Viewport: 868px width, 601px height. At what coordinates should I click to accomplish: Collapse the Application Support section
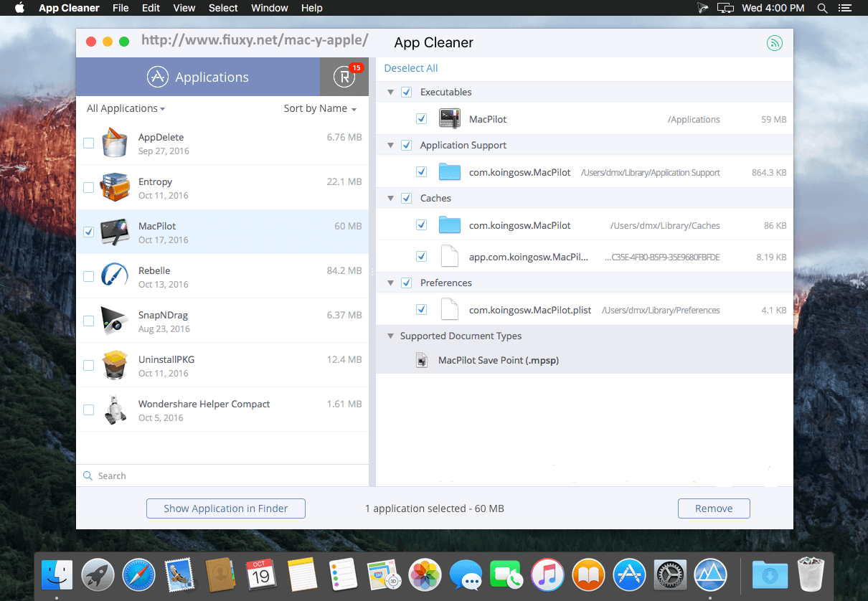pyautogui.click(x=391, y=145)
